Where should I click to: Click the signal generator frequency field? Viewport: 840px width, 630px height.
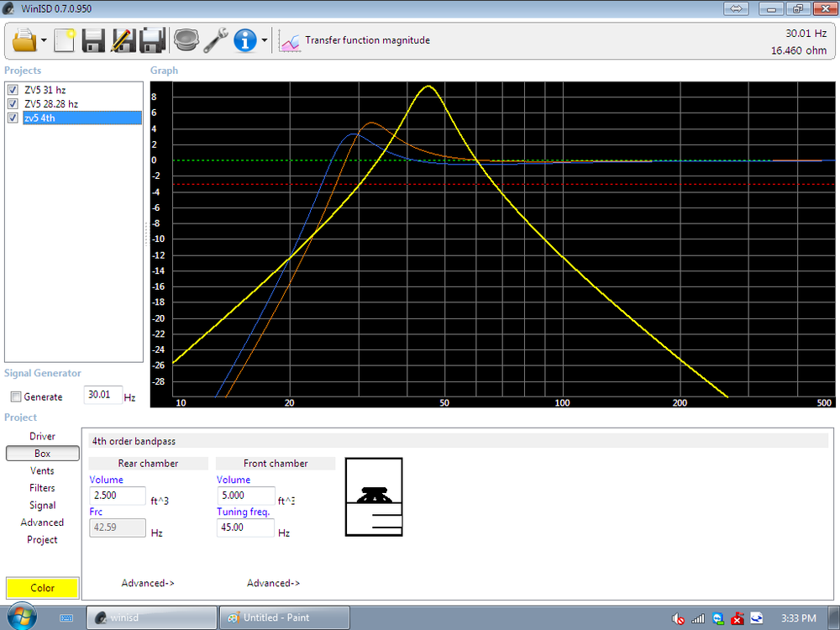coord(102,395)
